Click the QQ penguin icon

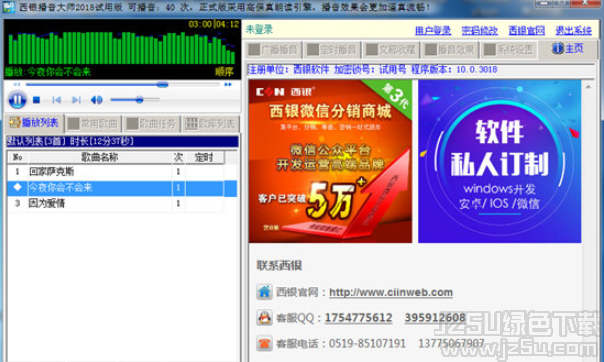pos(265,318)
